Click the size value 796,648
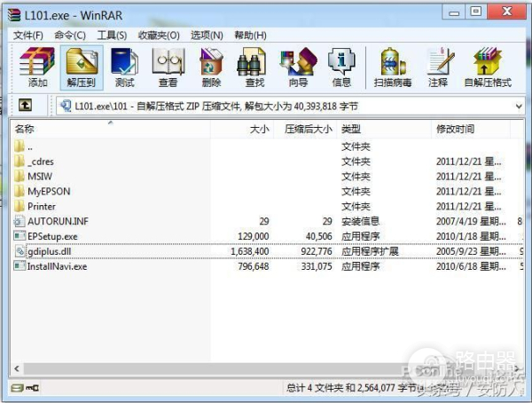Image resolution: width=532 pixels, height=403 pixels. click(254, 266)
